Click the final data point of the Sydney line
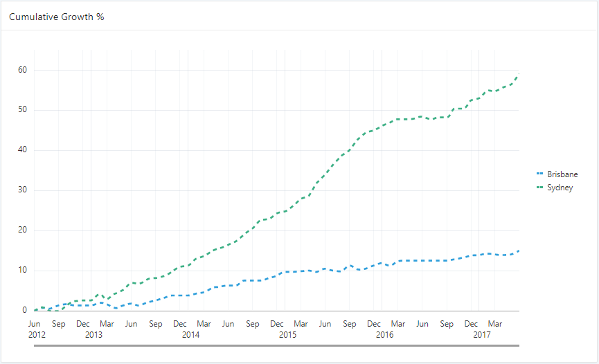Image resolution: width=599 pixels, height=364 pixels. point(519,75)
